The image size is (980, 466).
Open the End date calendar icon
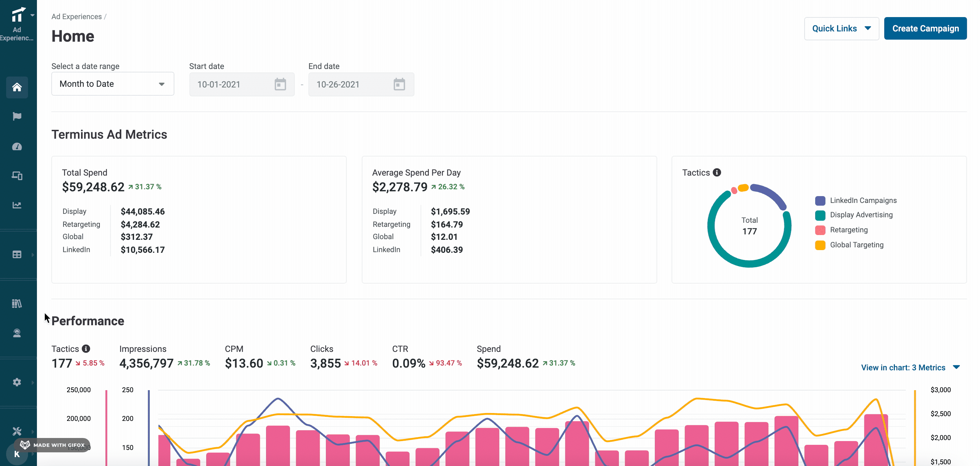pos(399,84)
